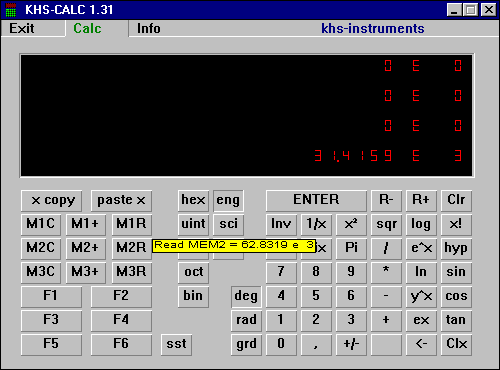
Task: Click digit 7 on keypad
Action: [x=281, y=272]
